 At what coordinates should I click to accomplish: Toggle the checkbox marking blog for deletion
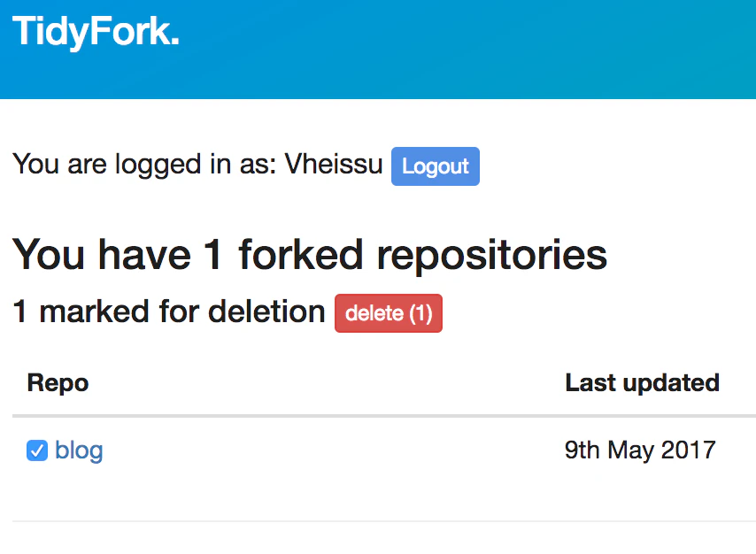pyautogui.click(x=35, y=450)
